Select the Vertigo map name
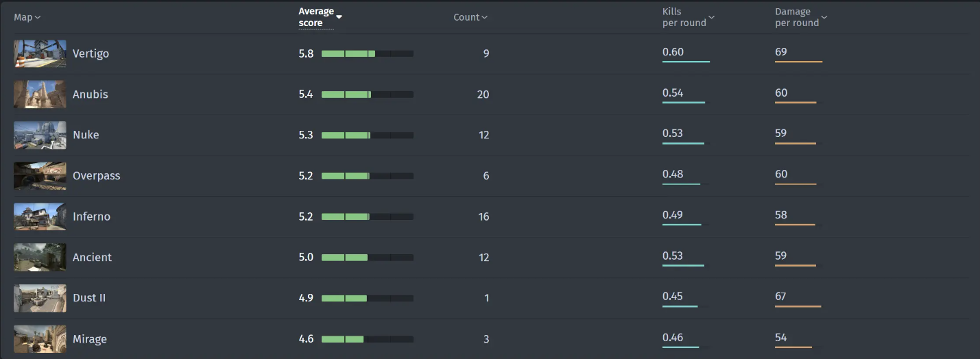The width and height of the screenshot is (980, 359). pos(91,53)
